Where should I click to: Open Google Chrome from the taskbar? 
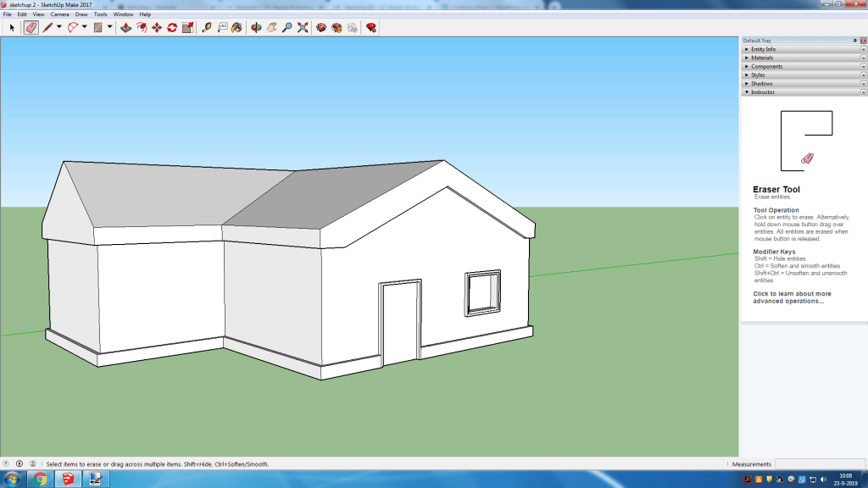[40, 480]
